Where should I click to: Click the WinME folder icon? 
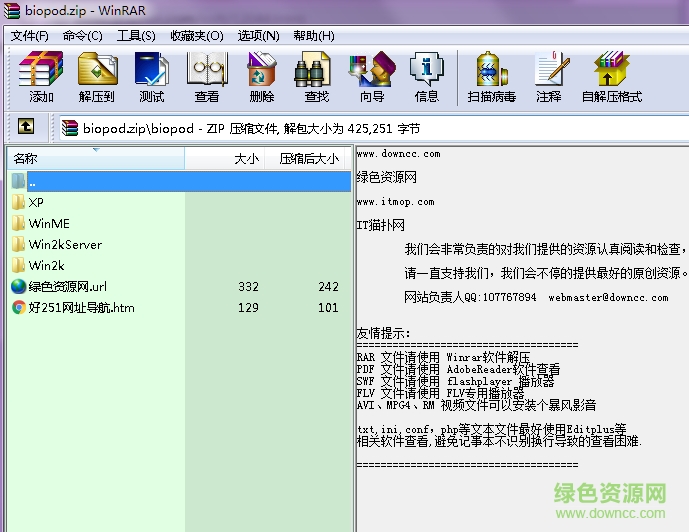tap(18, 224)
